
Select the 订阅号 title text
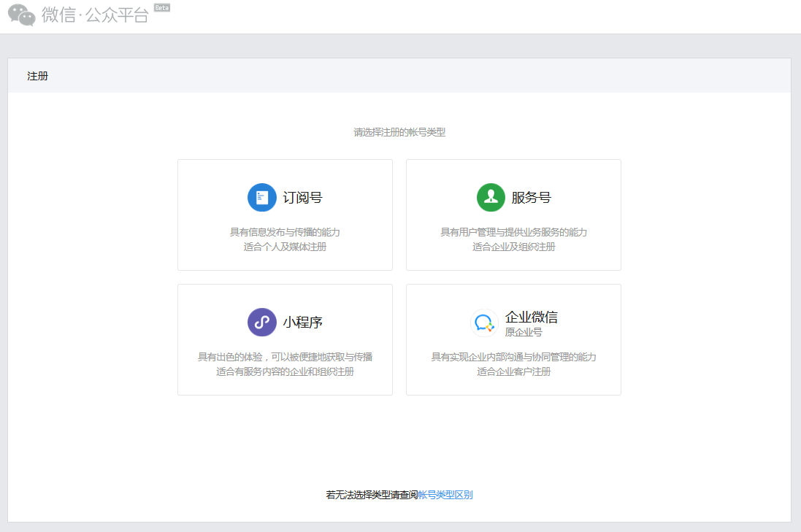point(302,198)
